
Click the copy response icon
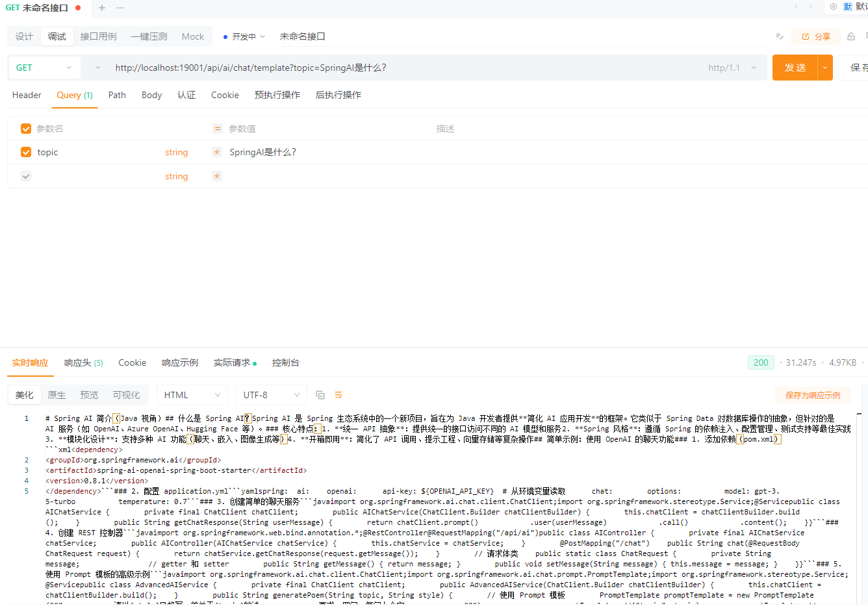coord(320,395)
